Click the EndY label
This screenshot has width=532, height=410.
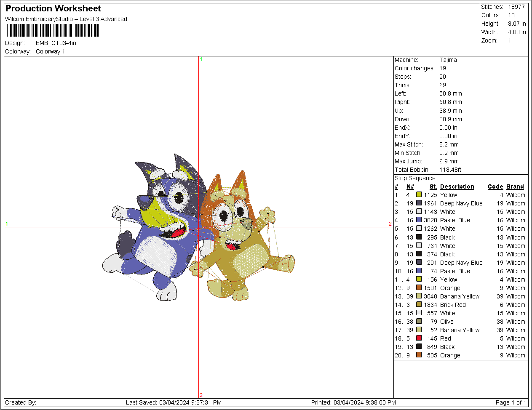pyautogui.click(x=402, y=136)
